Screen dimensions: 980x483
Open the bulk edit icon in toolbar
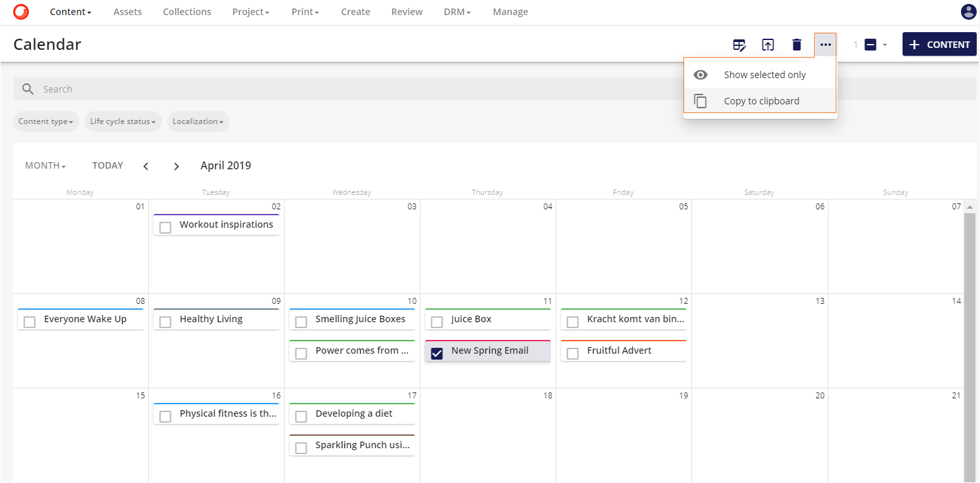click(740, 44)
